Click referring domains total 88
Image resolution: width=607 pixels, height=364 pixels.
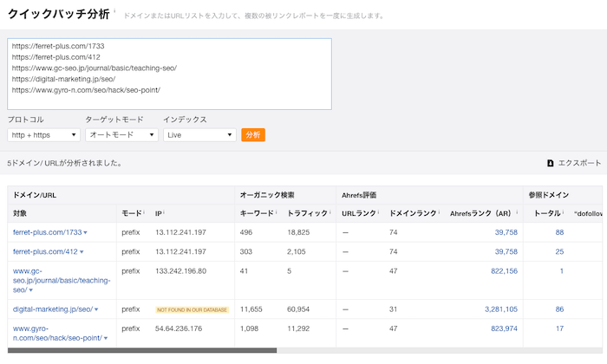tap(559, 232)
